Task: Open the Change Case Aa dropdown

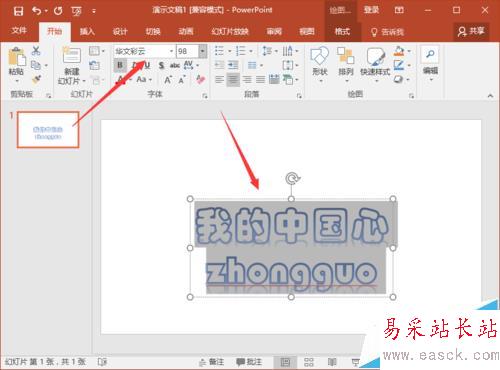Action: click(x=144, y=80)
